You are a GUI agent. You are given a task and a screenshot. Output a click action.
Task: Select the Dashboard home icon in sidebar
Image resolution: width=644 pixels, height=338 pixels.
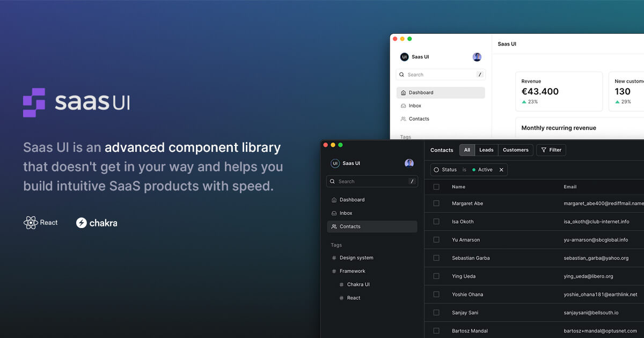(x=334, y=199)
